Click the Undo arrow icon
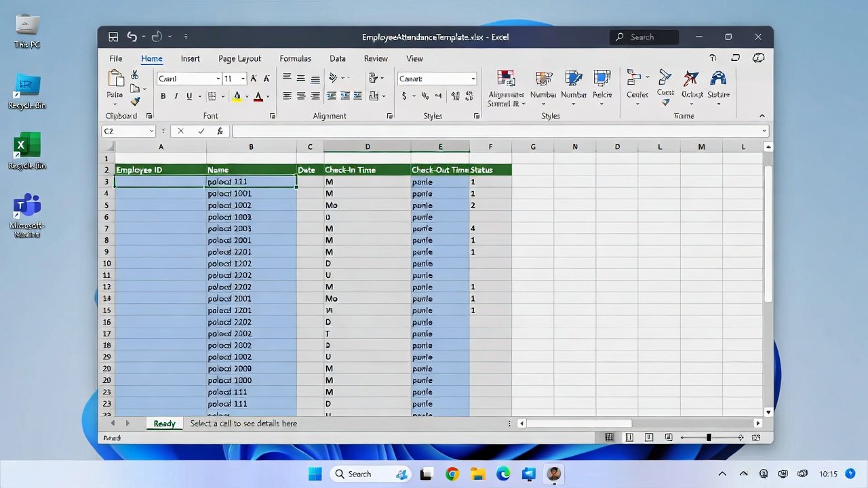Viewport: 868px width, 488px height. (x=132, y=37)
